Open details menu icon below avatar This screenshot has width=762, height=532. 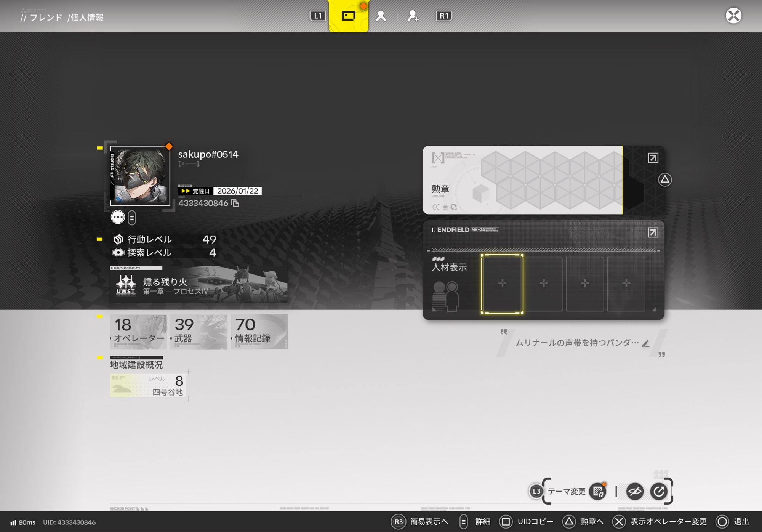click(x=132, y=218)
